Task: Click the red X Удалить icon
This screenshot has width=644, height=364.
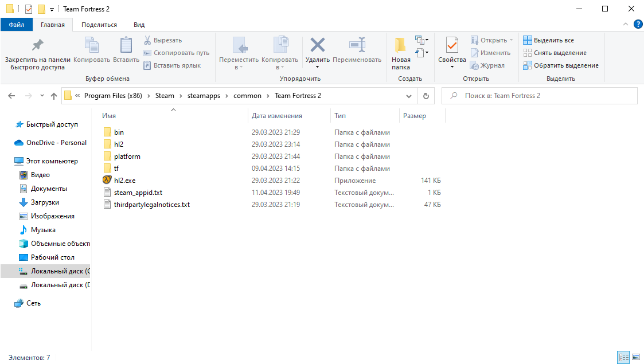Action: click(x=318, y=45)
